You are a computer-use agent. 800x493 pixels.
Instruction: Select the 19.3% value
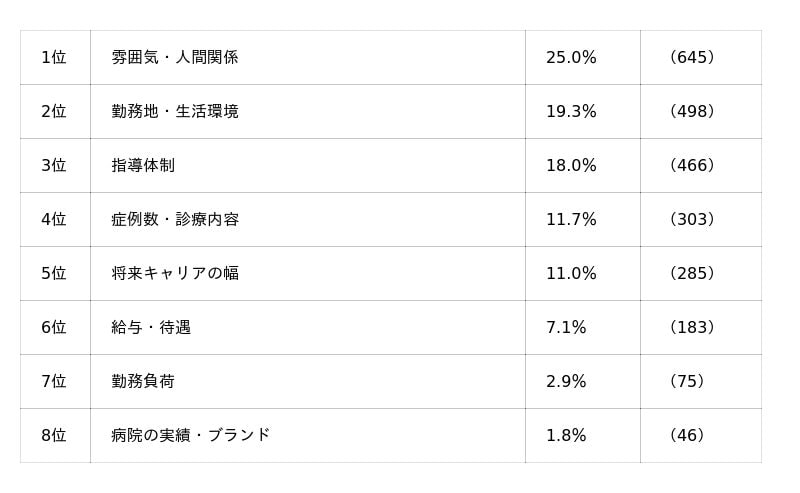(571, 112)
